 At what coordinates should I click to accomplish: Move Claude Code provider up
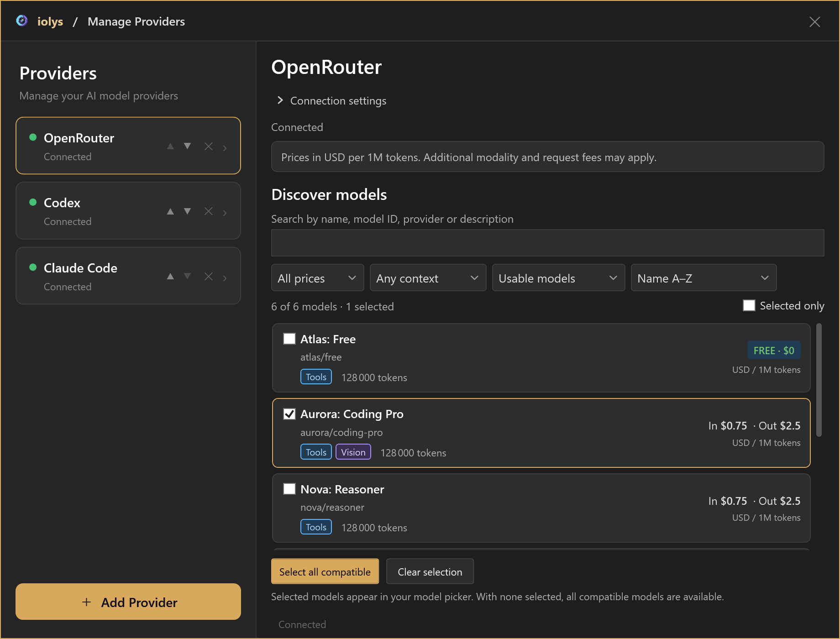(170, 276)
